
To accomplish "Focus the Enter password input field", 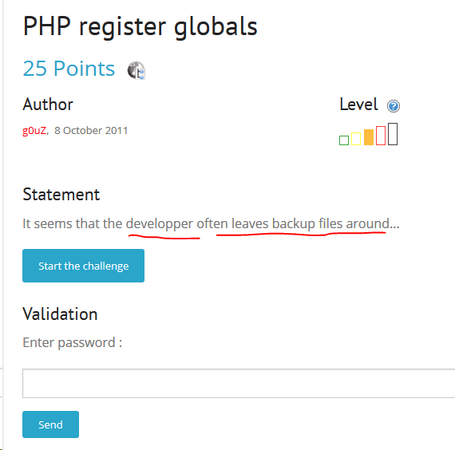I will pos(239,383).
